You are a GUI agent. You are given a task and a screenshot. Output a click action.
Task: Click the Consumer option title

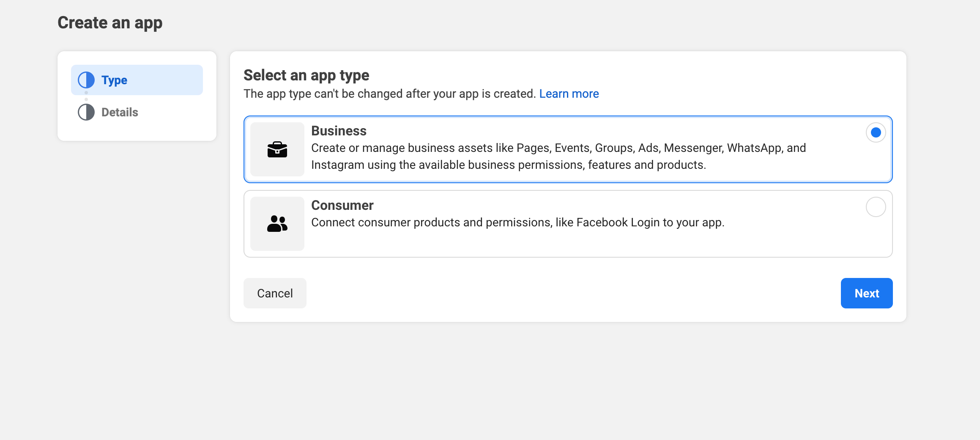coord(342,205)
